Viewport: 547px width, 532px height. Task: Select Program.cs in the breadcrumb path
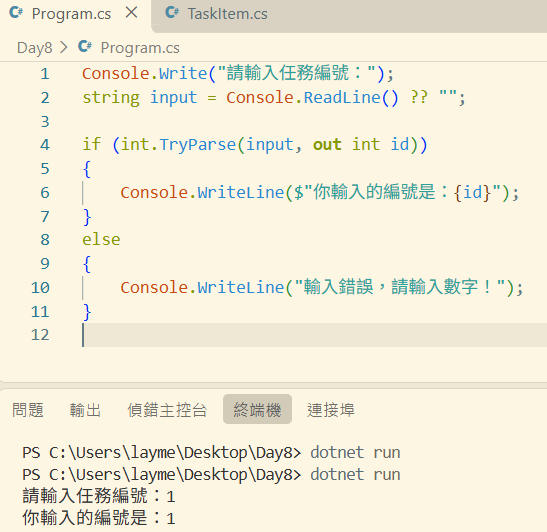click(x=140, y=48)
